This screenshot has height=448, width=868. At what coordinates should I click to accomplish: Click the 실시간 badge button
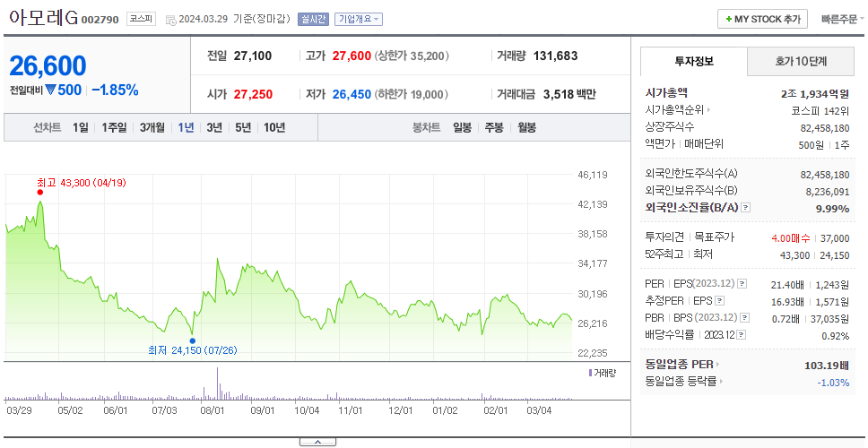(313, 20)
